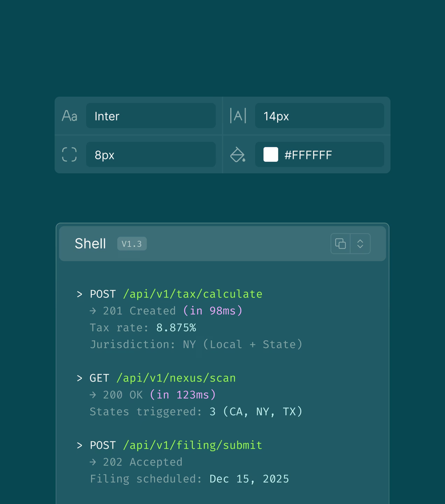Click the font family Aa icon

click(70, 116)
